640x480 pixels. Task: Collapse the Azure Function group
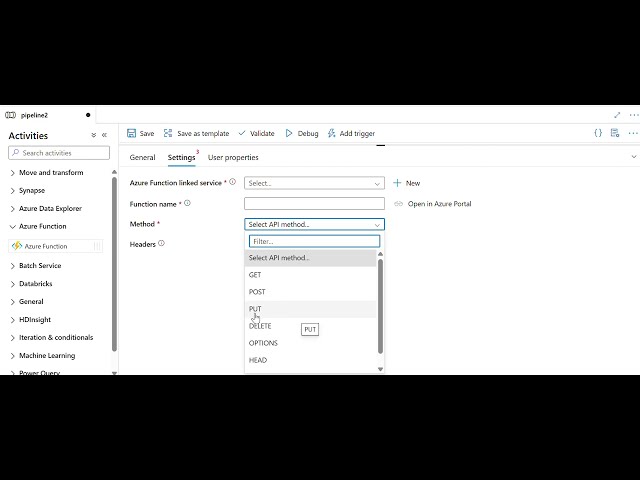pos(13,227)
